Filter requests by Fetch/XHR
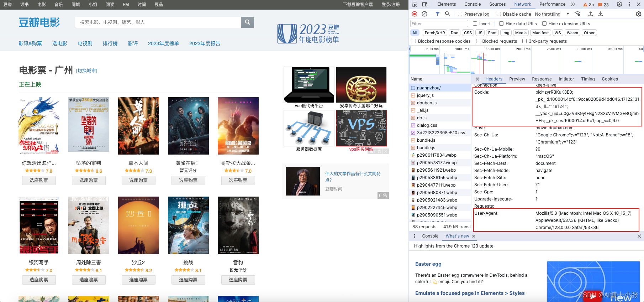The width and height of the screenshot is (644, 302). [435, 33]
